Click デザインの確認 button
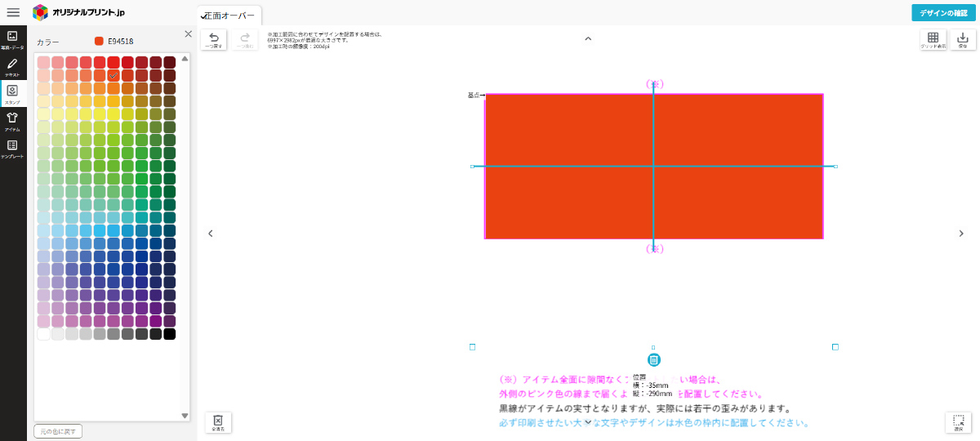 [942, 12]
